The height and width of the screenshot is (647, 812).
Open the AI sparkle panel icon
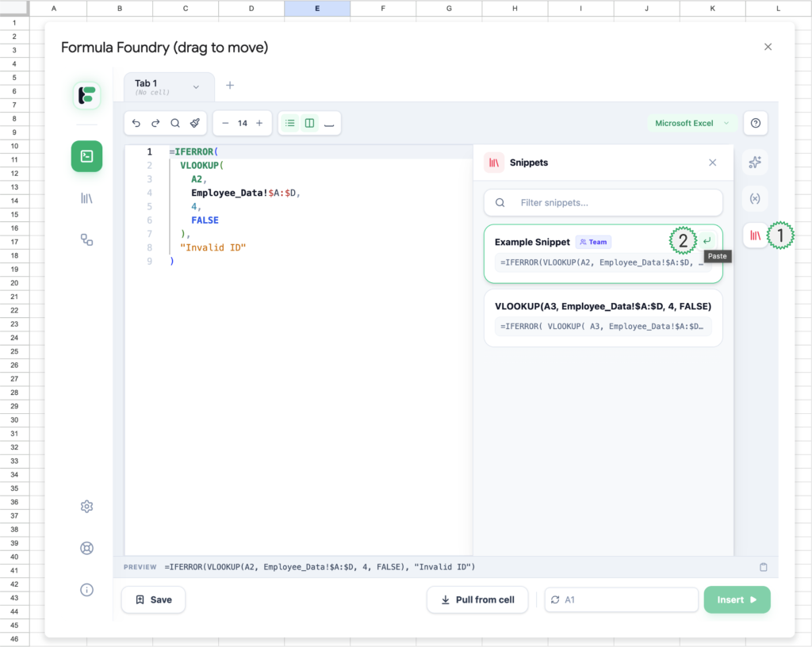[755, 163]
